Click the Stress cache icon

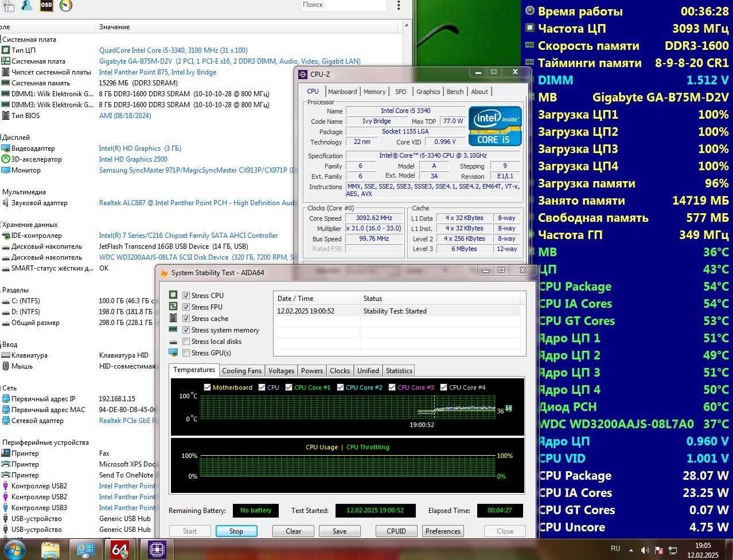click(173, 318)
